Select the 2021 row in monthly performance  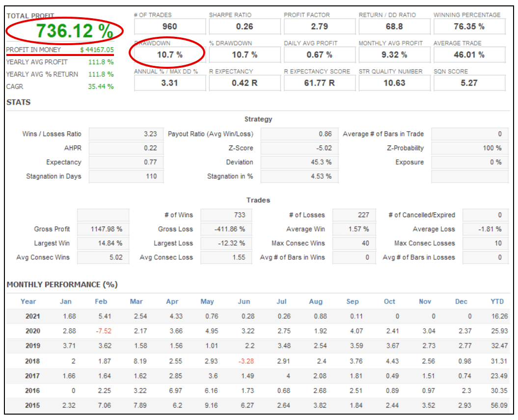click(32, 316)
